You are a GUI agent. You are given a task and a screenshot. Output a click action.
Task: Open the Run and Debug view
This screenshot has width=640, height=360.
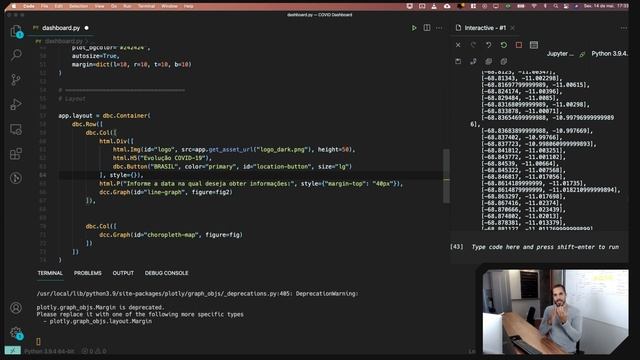point(16,104)
